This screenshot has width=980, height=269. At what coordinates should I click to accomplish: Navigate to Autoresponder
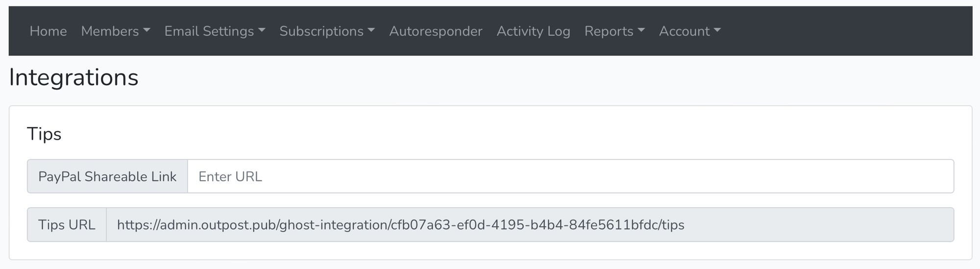436,31
